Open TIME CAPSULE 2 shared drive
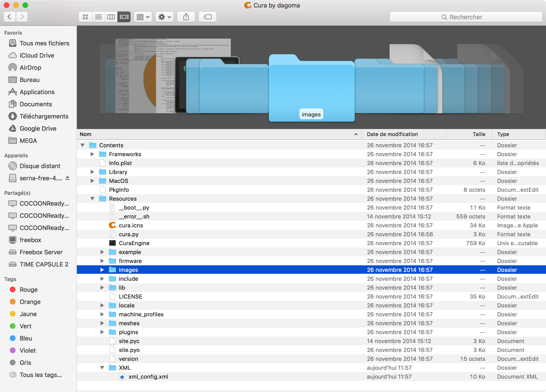 pyautogui.click(x=38, y=264)
